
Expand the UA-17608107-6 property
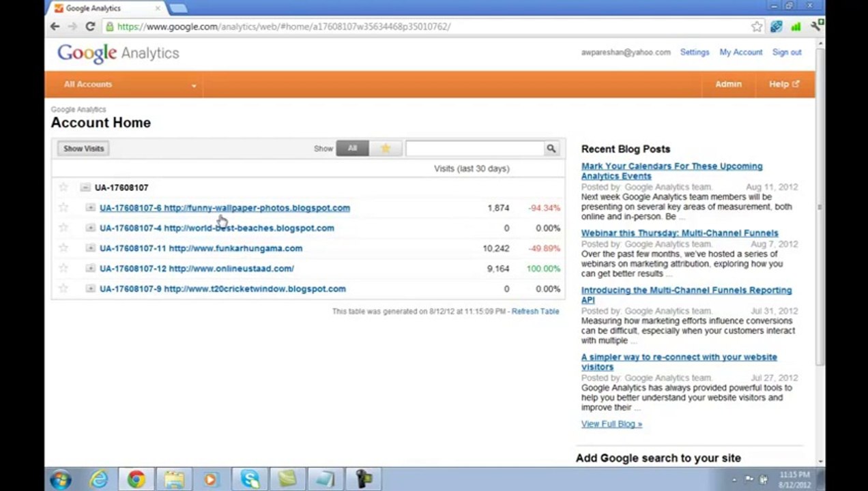point(91,207)
